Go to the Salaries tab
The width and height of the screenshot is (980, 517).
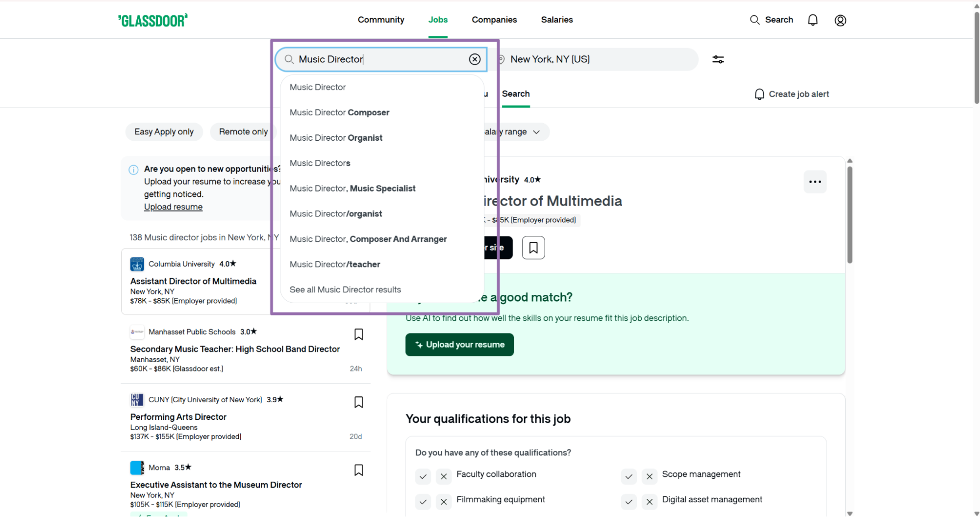557,20
